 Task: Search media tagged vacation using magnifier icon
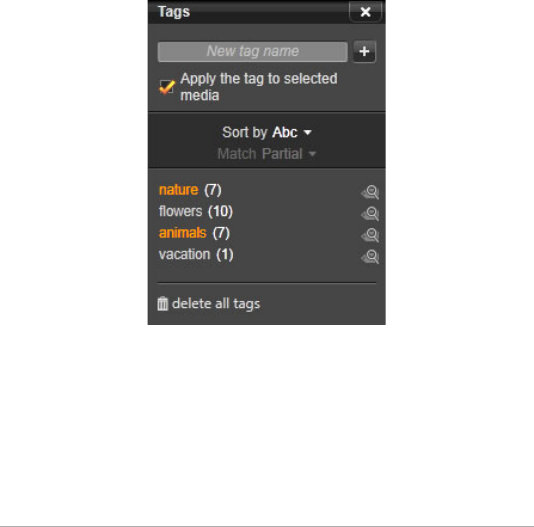(370, 257)
